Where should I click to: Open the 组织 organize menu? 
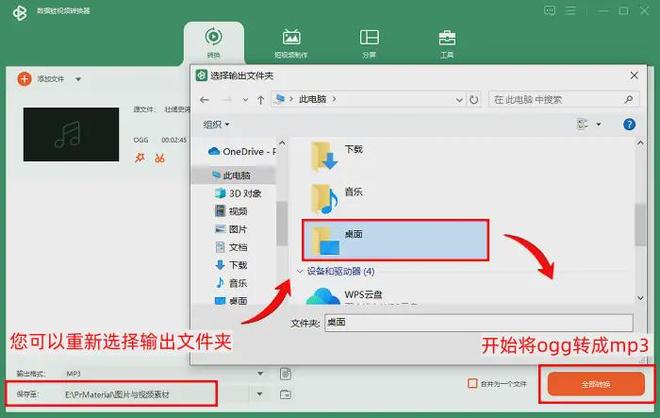pyautogui.click(x=216, y=125)
